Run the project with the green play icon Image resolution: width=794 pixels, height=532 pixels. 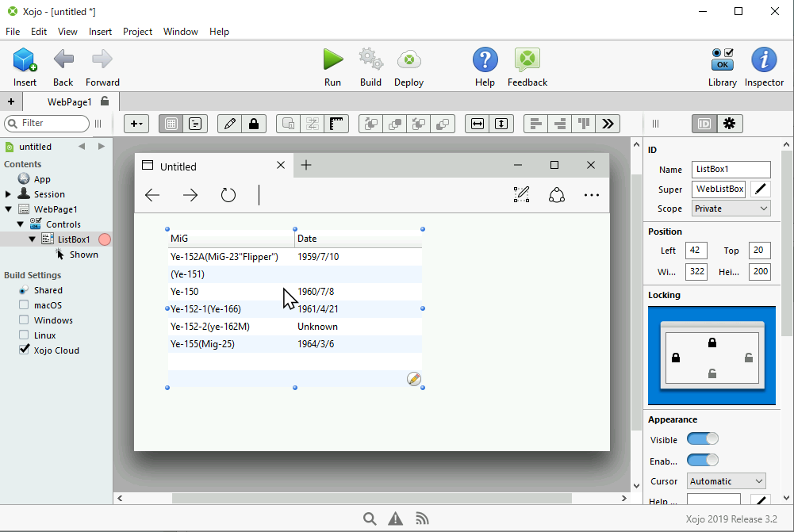332,59
